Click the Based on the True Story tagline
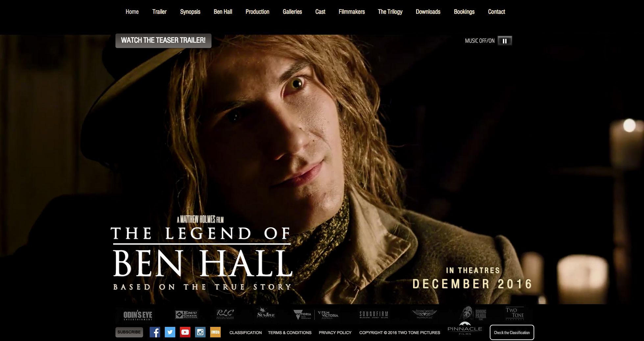Image resolution: width=644 pixels, height=341 pixels. [x=202, y=287]
